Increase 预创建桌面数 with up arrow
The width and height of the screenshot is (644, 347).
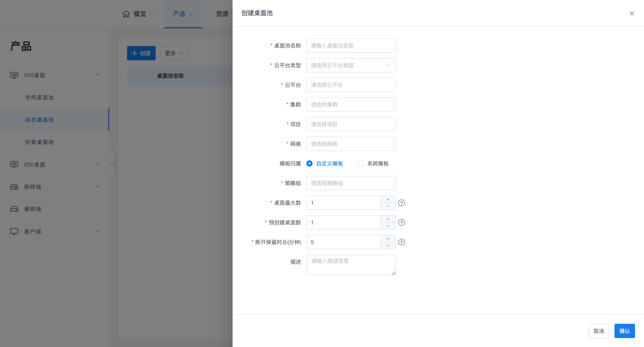[x=388, y=219]
